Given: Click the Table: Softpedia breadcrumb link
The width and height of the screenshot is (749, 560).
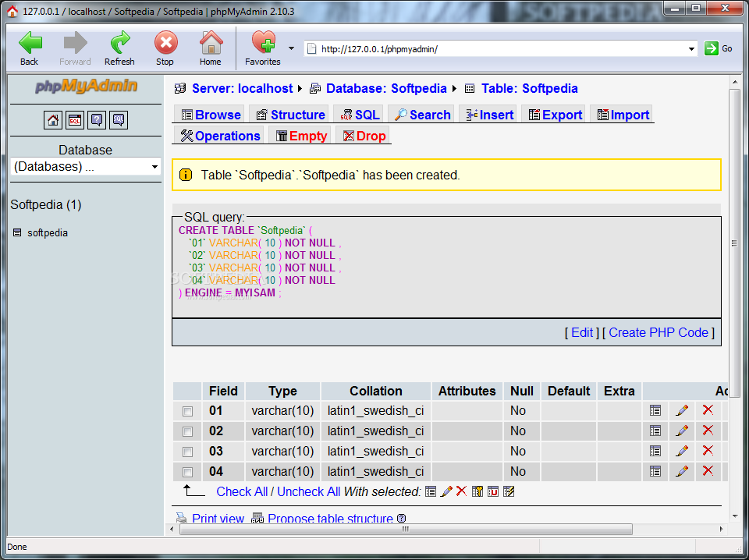Looking at the screenshot, I should [x=529, y=88].
